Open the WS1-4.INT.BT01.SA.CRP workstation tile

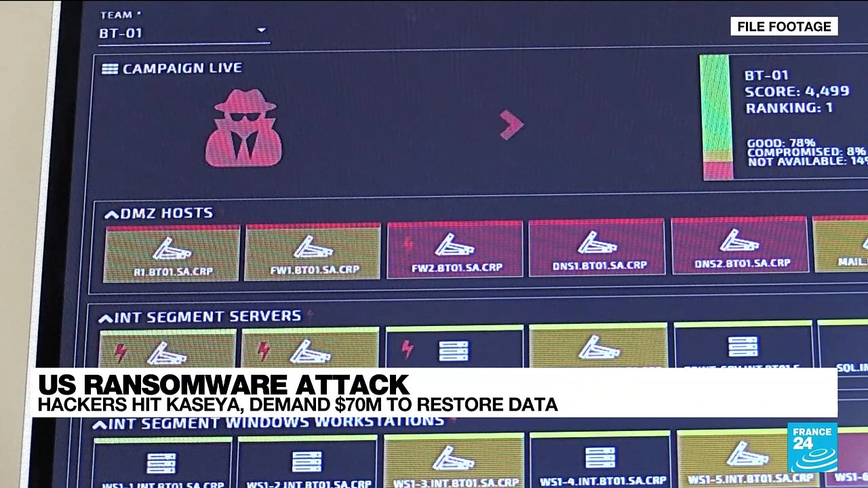(x=601, y=460)
